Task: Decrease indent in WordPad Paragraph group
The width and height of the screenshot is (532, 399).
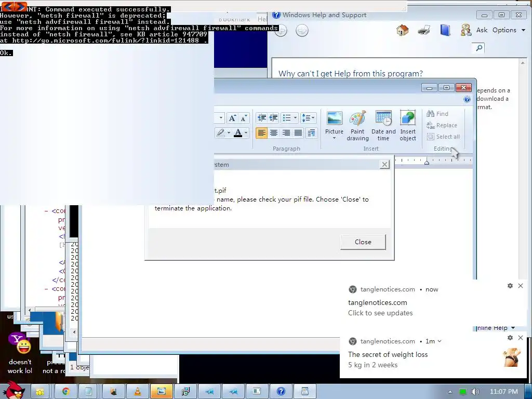Action: coord(262,118)
